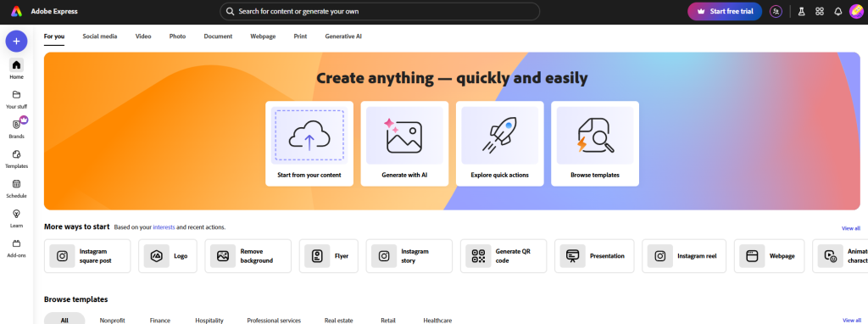Switch to the Video tab

coord(143,36)
